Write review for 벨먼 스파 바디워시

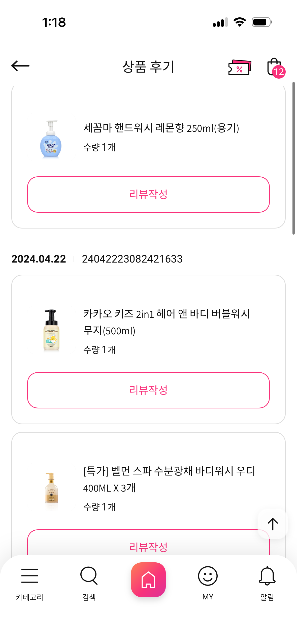pos(148,545)
